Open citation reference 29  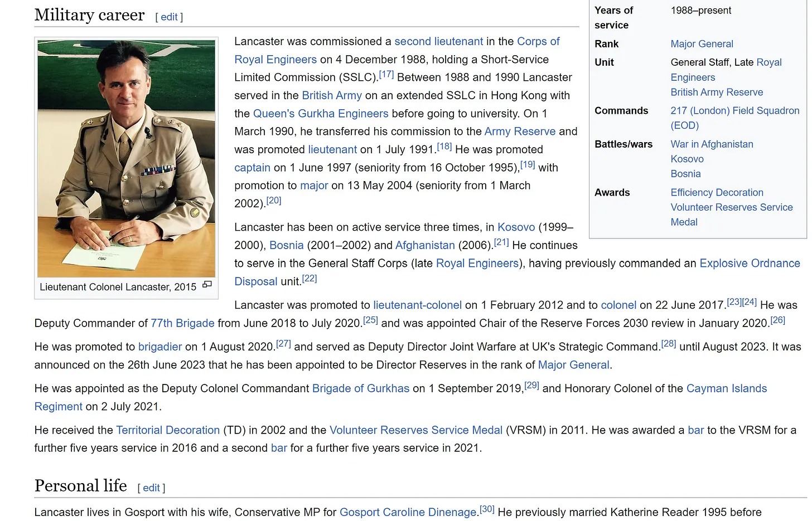[x=531, y=386]
